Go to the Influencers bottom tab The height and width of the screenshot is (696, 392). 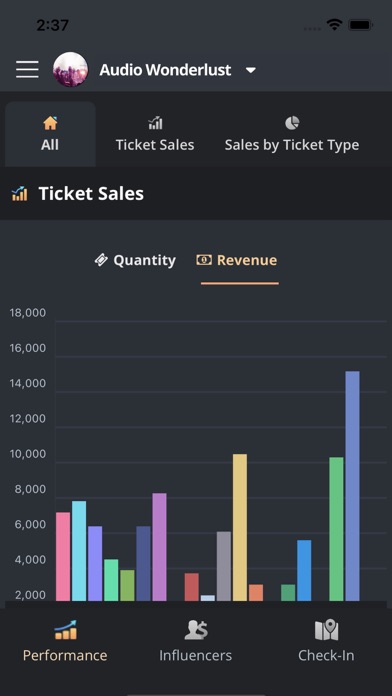coord(195,641)
